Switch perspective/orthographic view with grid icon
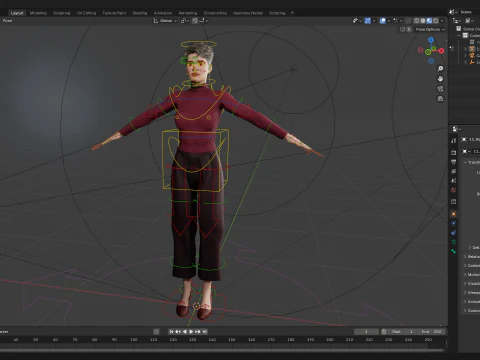 point(440,99)
